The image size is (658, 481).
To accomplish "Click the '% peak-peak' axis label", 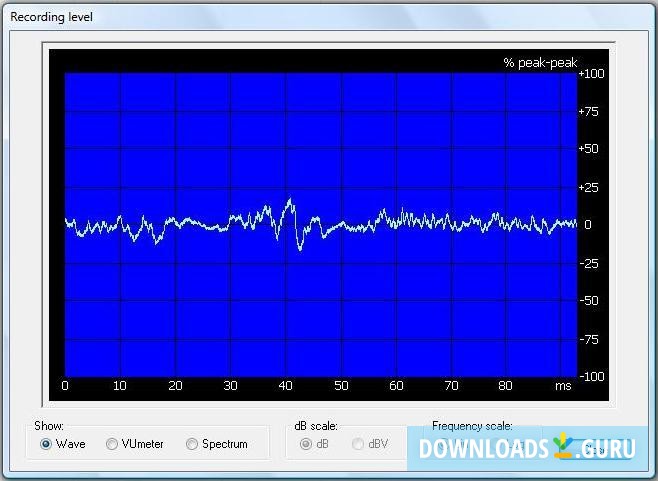I will (540, 63).
